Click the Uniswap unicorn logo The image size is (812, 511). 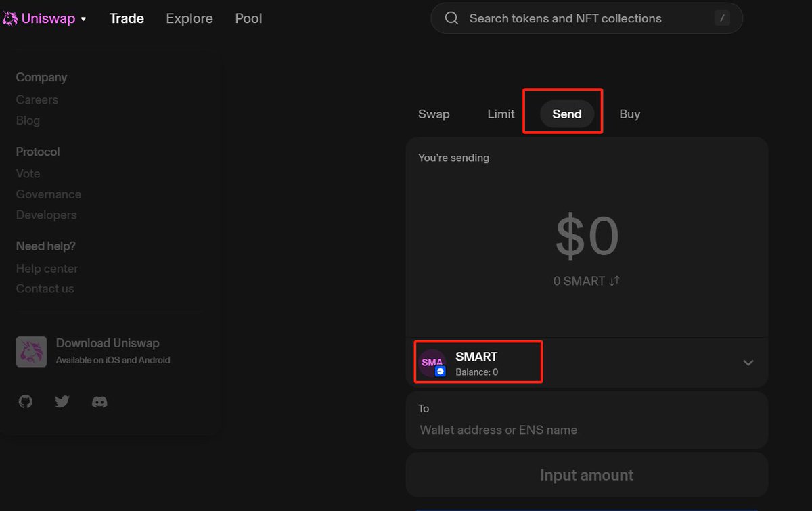9,19
